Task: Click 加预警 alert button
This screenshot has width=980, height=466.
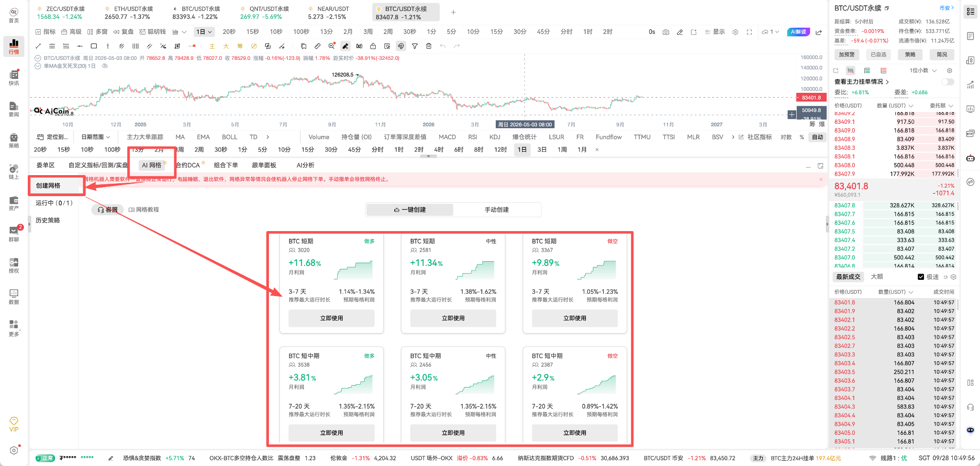Action: [846, 55]
